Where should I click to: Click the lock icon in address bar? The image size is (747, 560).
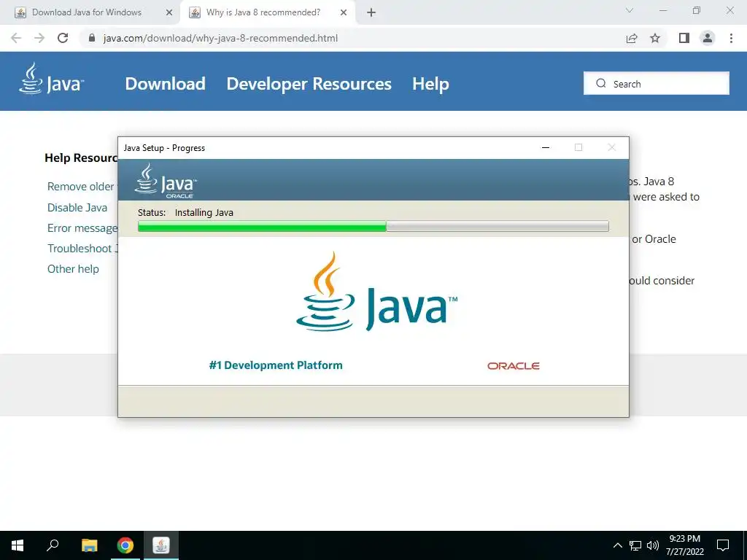pos(92,38)
